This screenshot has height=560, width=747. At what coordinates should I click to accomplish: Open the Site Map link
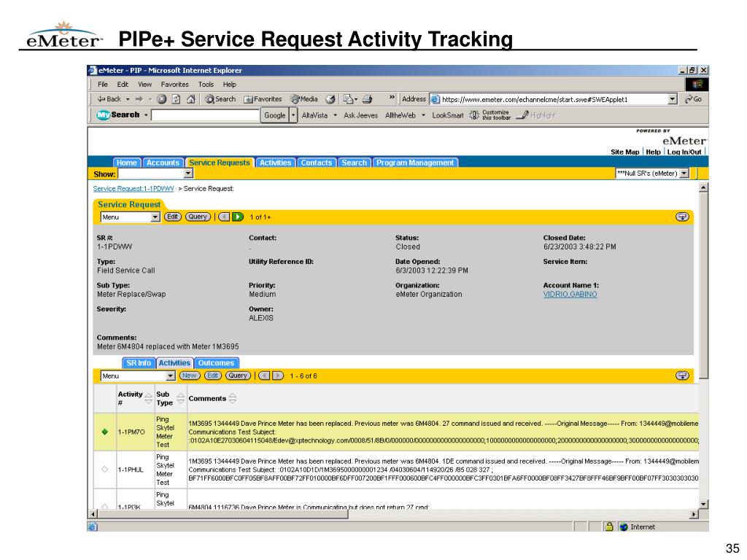pos(624,152)
